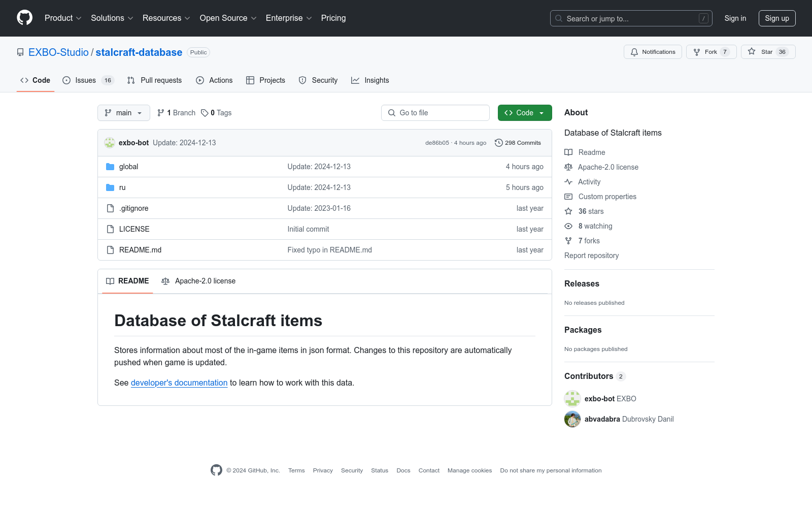Open the Code repository tab

pos(36,80)
